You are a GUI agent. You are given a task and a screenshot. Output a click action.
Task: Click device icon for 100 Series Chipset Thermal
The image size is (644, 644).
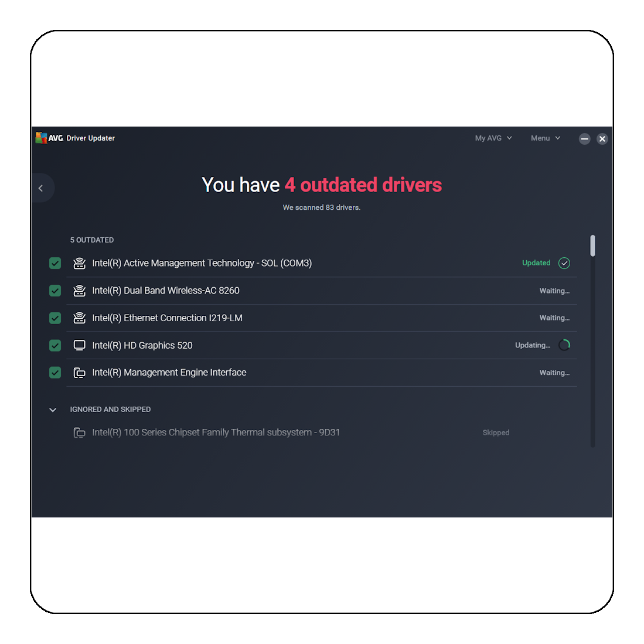[79, 432]
